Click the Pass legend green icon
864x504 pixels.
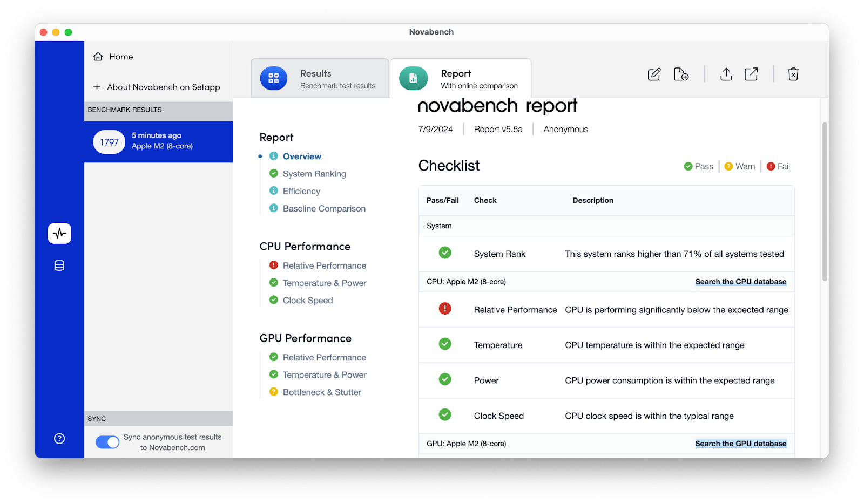click(x=688, y=166)
